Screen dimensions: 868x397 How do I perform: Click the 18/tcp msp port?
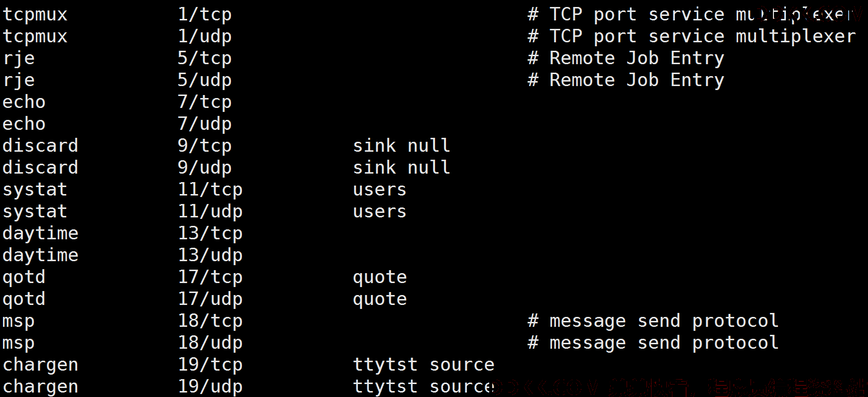pos(210,321)
